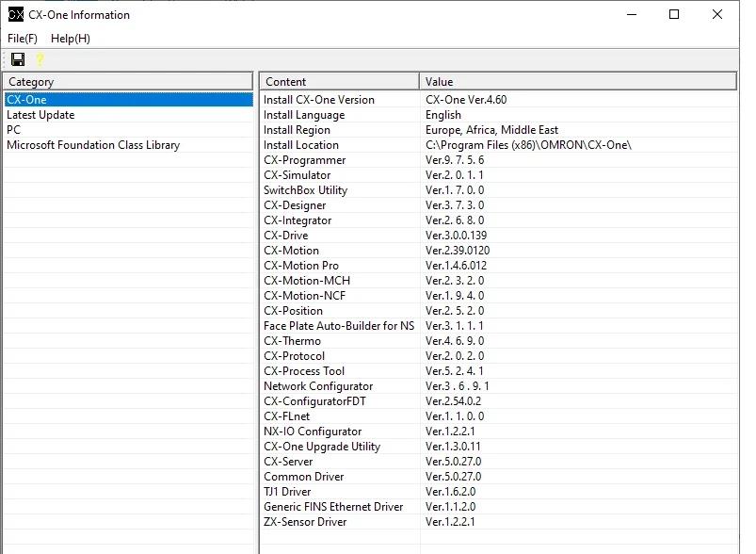756x554 pixels.
Task: Maximize the CX-One Information window
Action: click(x=674, y=14)
